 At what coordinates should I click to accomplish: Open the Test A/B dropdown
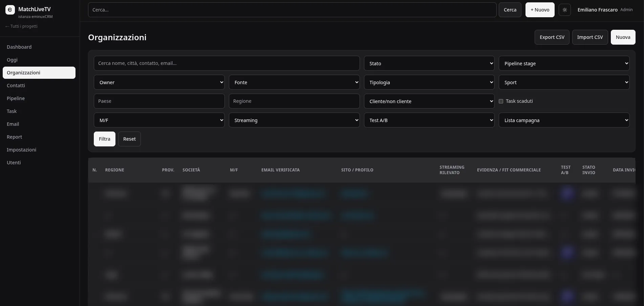[x=429, y=120]
